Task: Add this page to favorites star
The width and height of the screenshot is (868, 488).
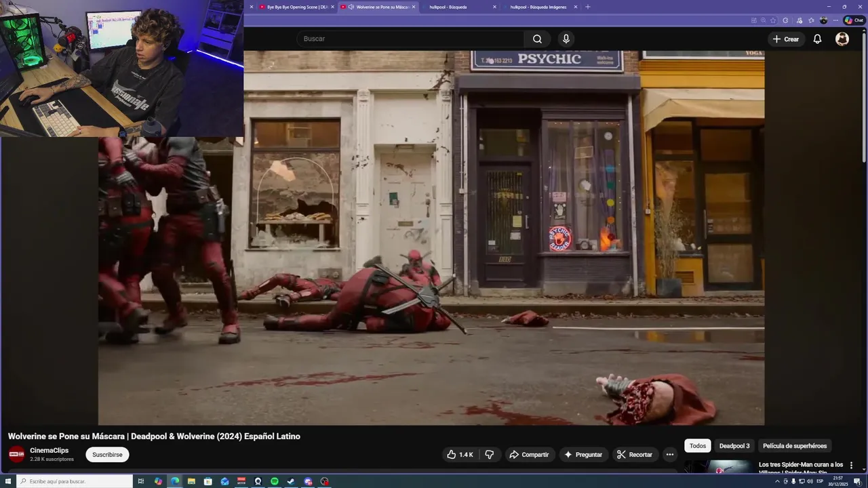Action: [773, 20]
